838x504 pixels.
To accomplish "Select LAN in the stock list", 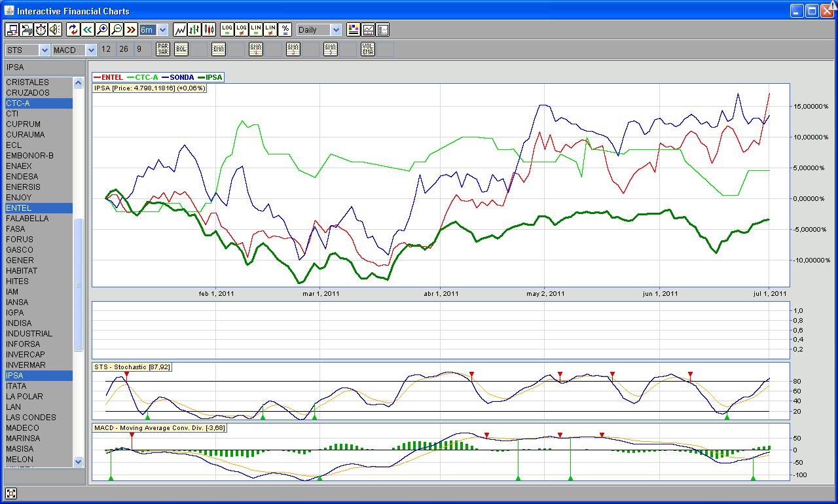I will pos(13,407).
